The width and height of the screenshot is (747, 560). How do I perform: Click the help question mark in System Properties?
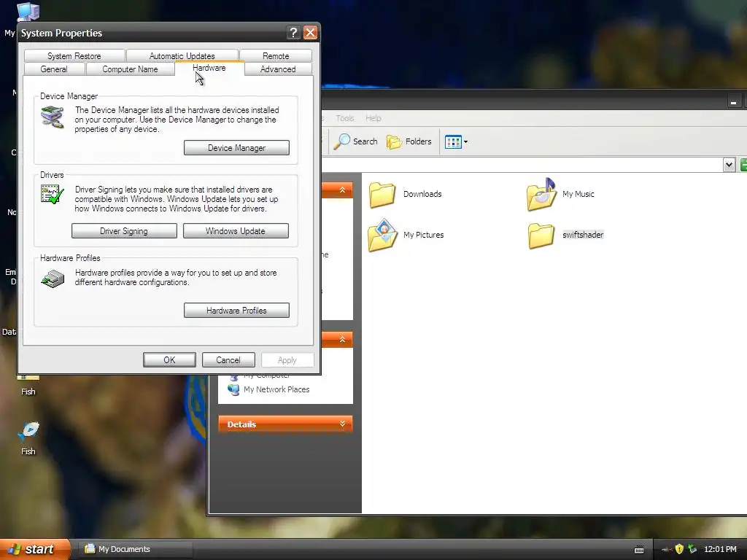293,32
